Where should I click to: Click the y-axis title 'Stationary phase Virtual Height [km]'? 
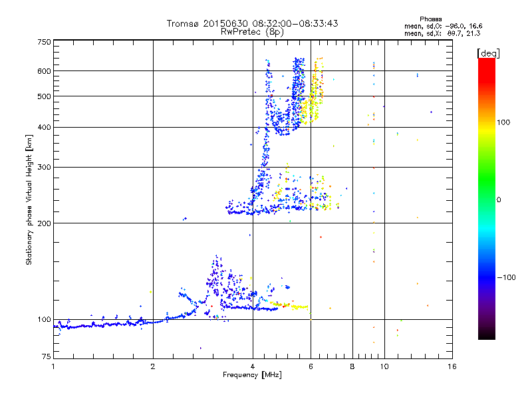pyautogui.click(x=29, y=200)
